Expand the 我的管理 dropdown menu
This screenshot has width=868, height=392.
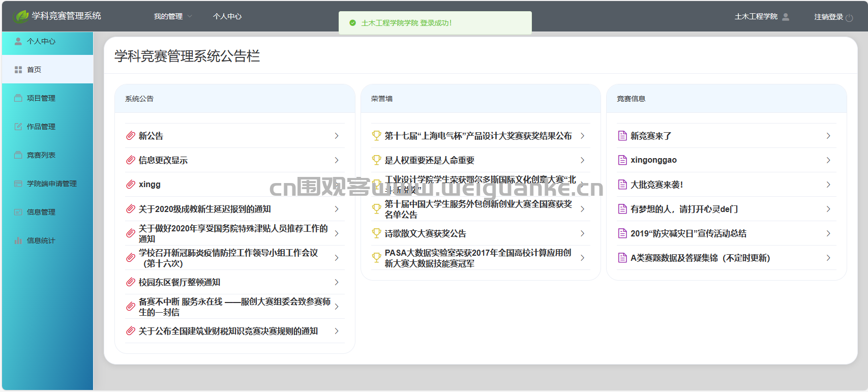[173, 16]
